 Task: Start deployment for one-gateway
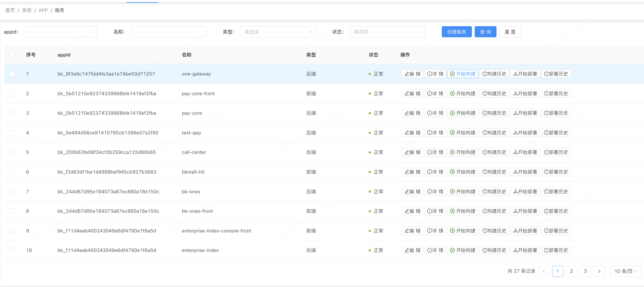click(525, 74)
